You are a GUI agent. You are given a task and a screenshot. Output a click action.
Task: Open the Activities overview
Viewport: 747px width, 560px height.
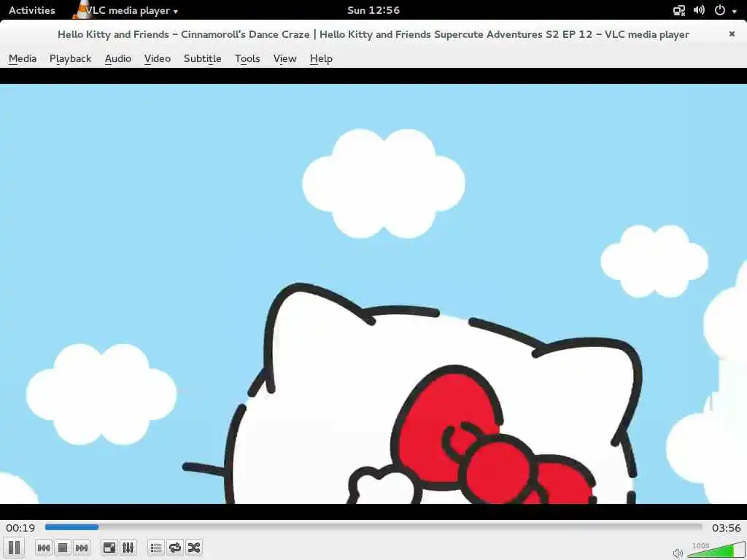(x=32, y=10)
